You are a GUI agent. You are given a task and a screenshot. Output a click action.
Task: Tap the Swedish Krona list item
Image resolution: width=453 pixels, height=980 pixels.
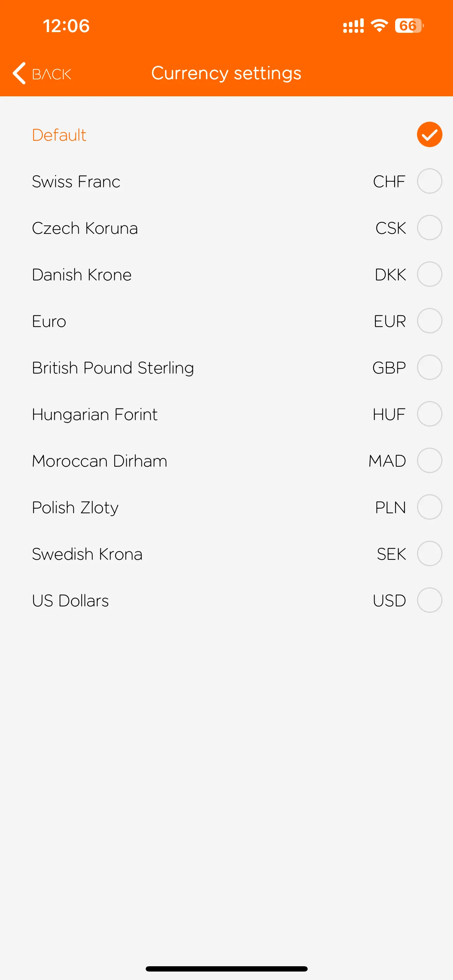87,554
